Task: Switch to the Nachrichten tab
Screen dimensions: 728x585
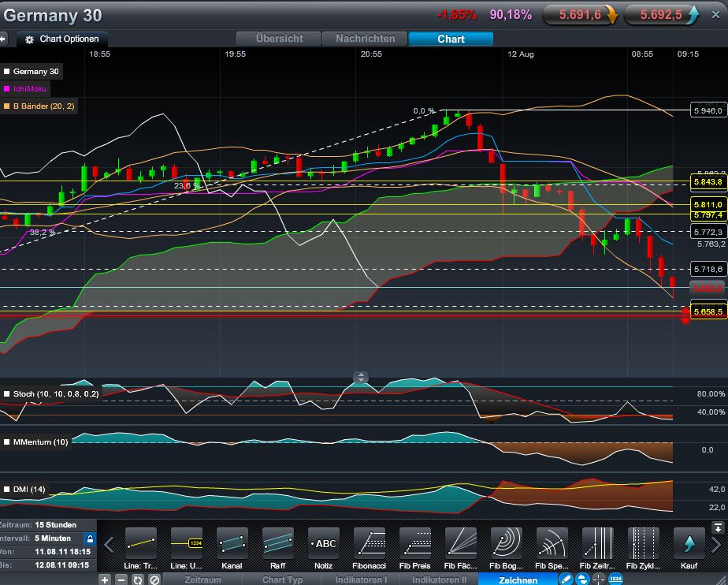Action: point(366,39)
